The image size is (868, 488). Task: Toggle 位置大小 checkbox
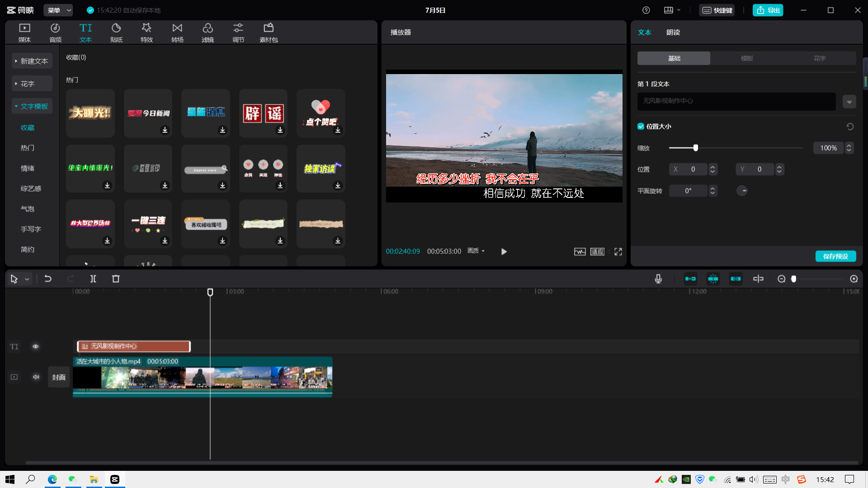641,127
